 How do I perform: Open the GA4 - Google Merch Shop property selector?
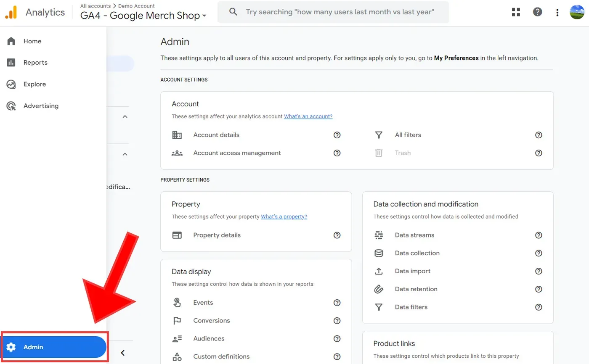click(x=143, y=16)
